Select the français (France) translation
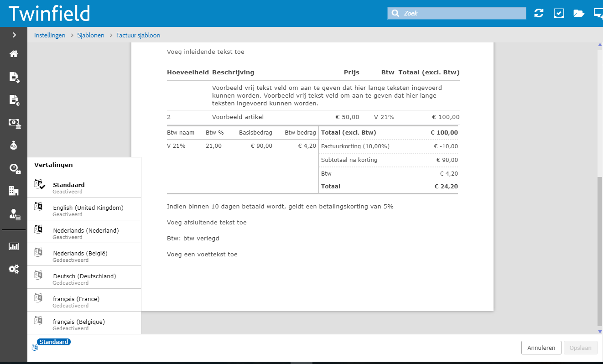Screen dimensions: 603x364 [76, 299]
